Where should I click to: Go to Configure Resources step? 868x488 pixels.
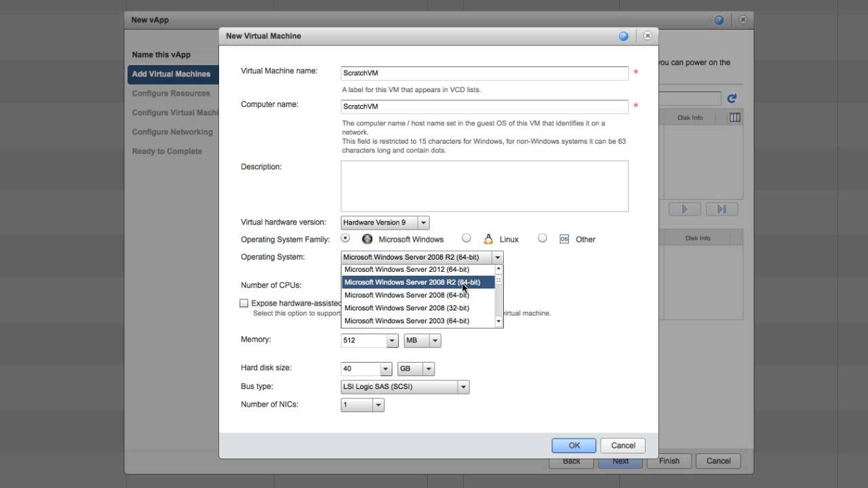click(171, 94)
